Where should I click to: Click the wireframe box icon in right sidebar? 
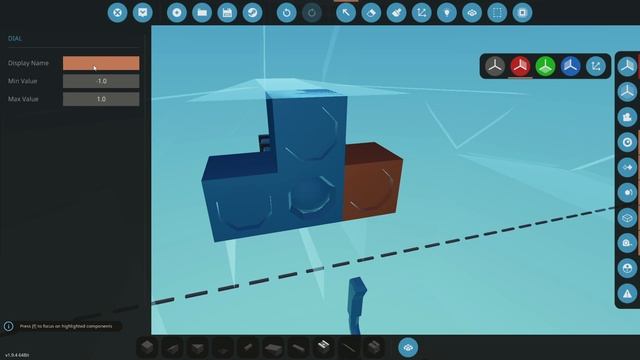pyautogui.click(x=627, y=218)
